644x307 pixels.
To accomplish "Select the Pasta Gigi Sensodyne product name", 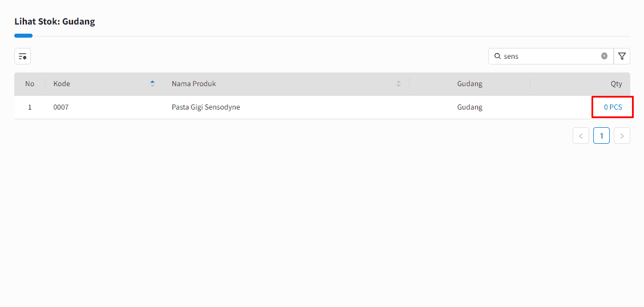I will coord(206,107).
